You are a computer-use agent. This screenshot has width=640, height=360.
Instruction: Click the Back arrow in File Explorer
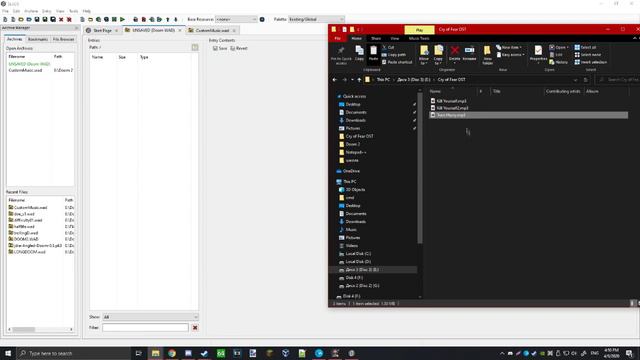tap(335, 80)
